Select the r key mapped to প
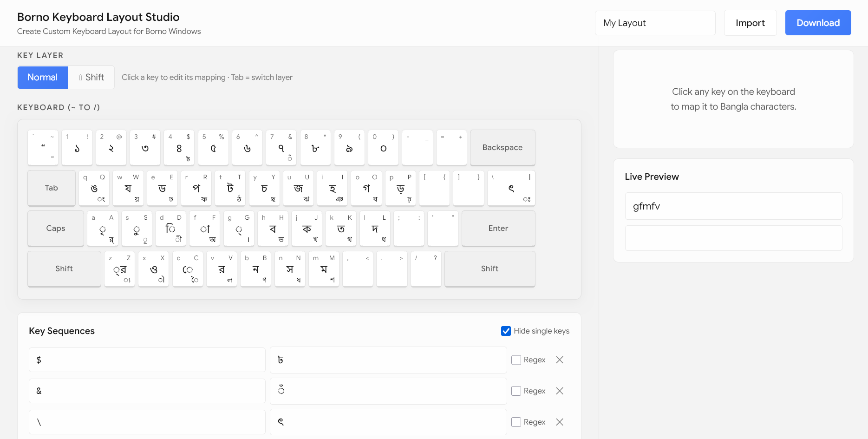 pyautogui.click(x=196, y=188)
